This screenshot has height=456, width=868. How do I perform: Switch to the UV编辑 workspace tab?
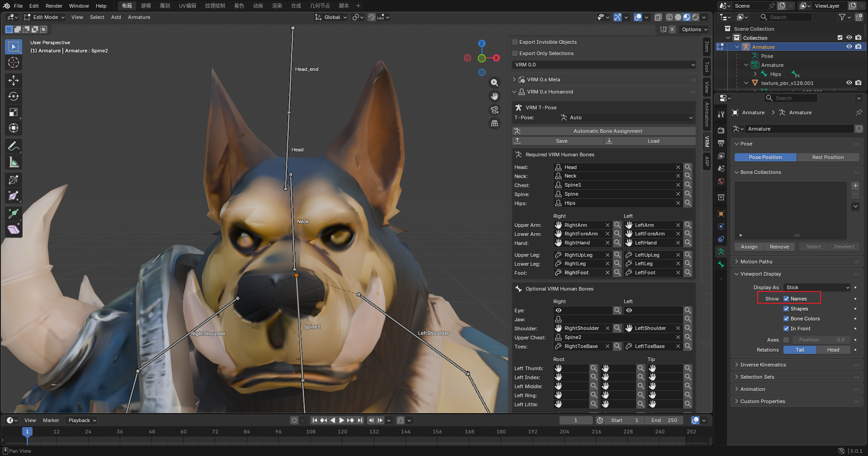(x=187, y=6)
